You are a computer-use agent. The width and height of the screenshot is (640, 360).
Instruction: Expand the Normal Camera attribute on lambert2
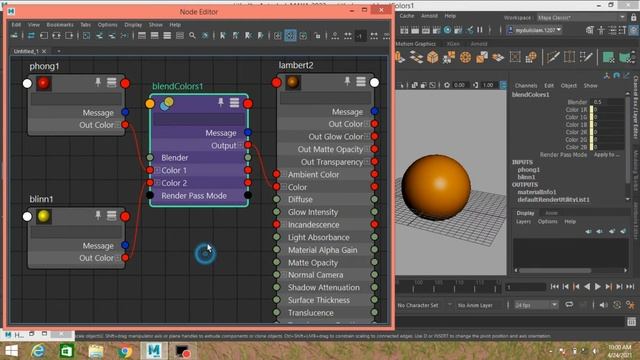(x=284, y=275)
